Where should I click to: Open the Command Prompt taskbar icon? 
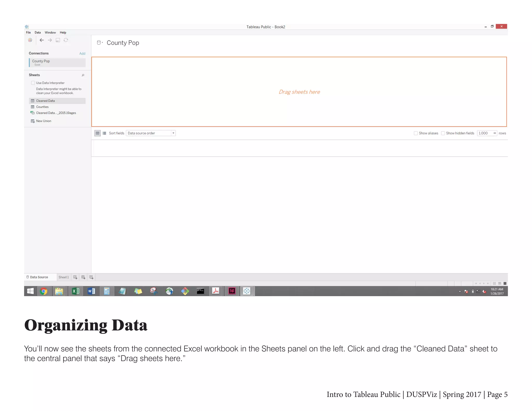coord(201,291)
